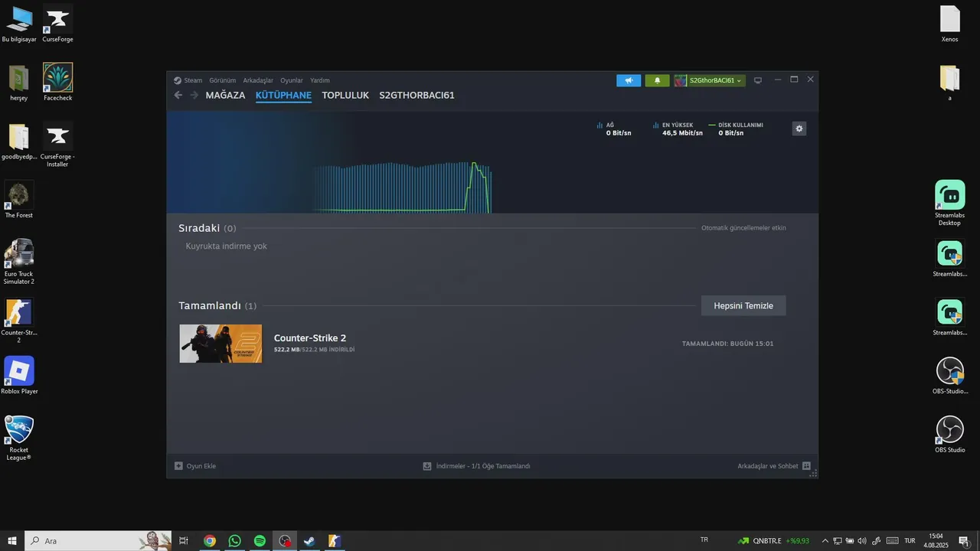Open the Arkadaşlar menu

click(258, 80)
